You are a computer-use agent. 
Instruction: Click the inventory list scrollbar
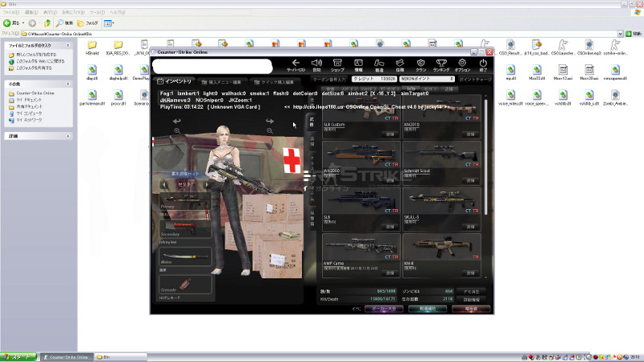(x=486, y=156)
